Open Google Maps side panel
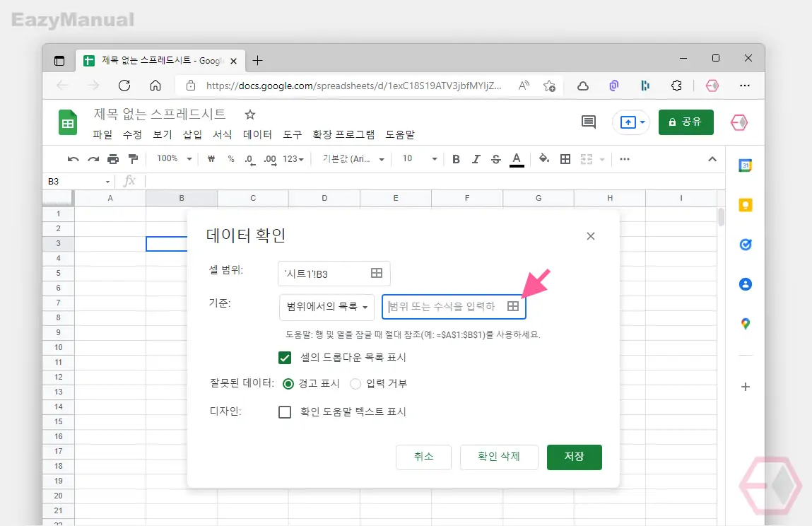 pyautogui.click(x=745, y=324)
